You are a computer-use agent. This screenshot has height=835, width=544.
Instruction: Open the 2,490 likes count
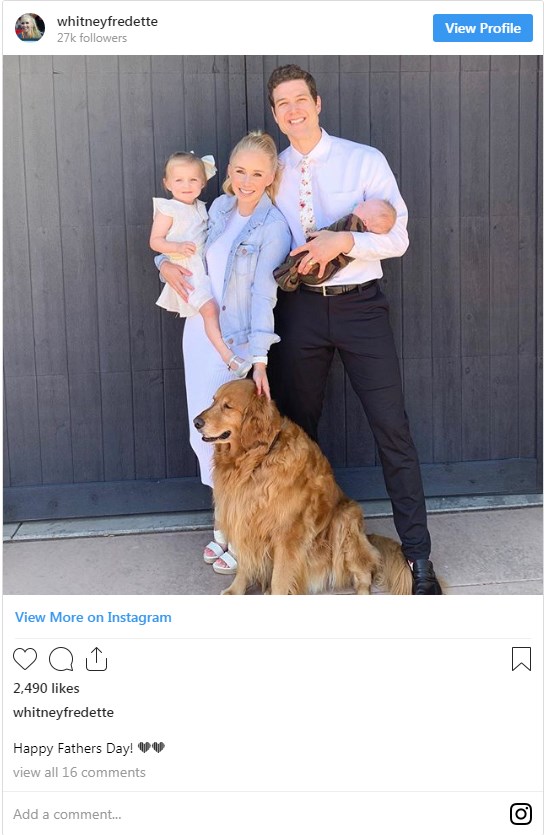(46, 688)
